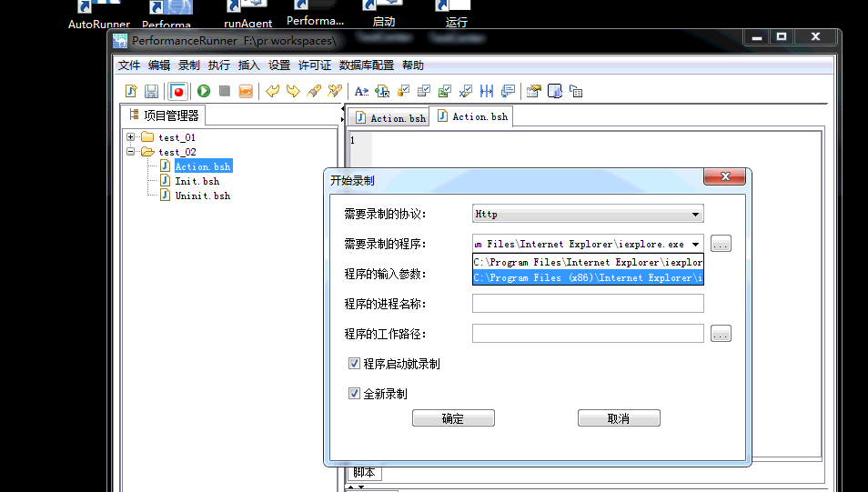
Task: Open the 执行 menu
Action: pos(218,65)
